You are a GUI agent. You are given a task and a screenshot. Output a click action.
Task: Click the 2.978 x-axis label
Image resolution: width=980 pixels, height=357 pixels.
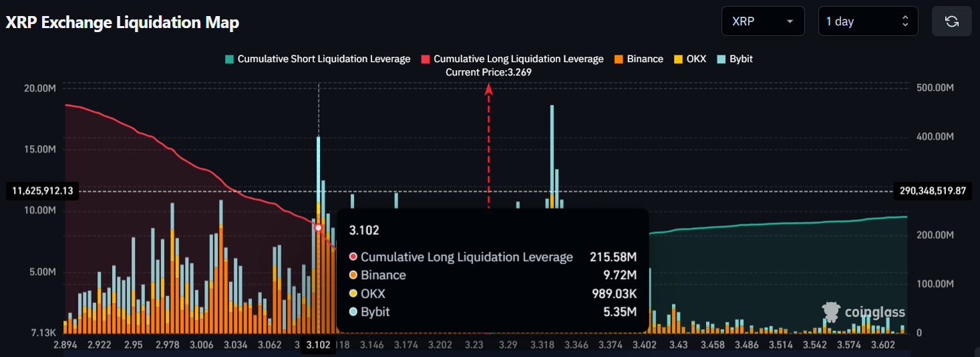(x=167, y=345)
